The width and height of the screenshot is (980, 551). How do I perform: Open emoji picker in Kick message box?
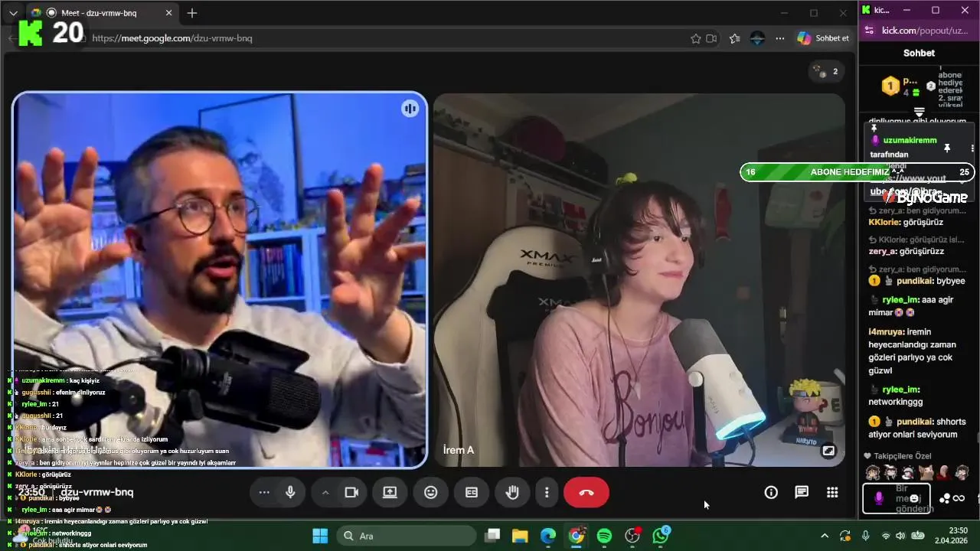(914, 498)
